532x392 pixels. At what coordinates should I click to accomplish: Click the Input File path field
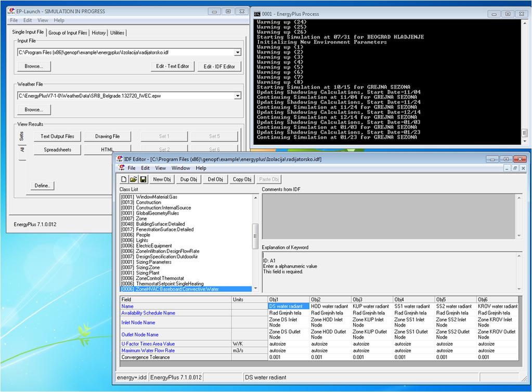126,53
